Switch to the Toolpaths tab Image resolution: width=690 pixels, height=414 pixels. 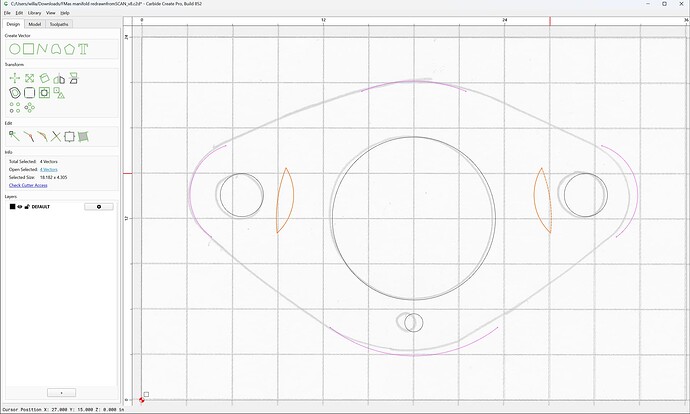click(x=59, y=24)
